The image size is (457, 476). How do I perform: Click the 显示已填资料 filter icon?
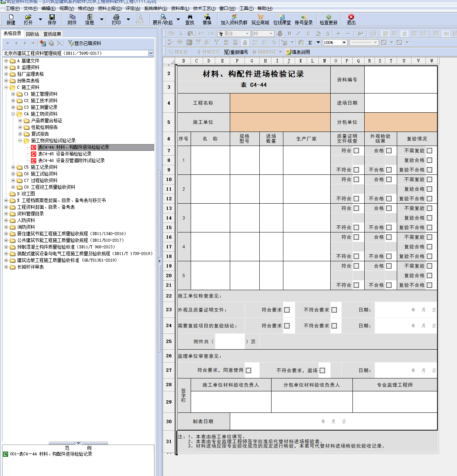point(71,43)
